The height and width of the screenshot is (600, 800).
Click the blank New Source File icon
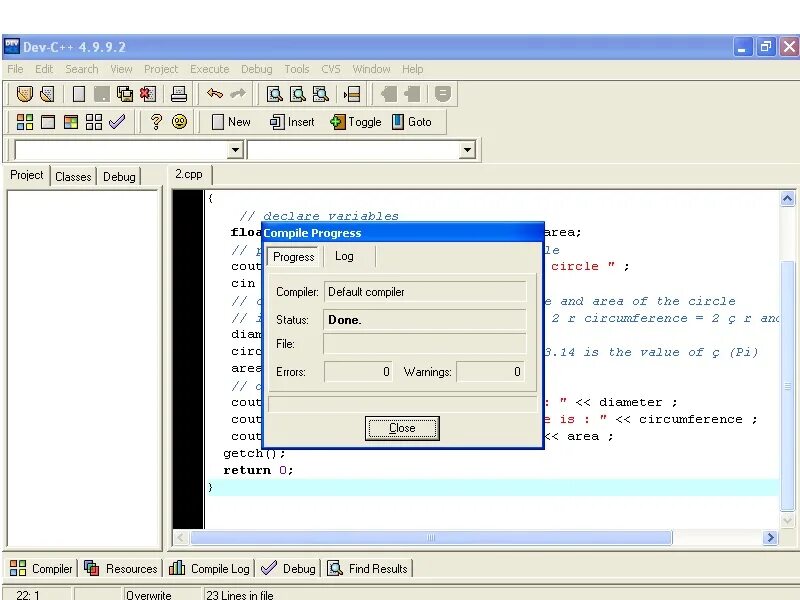[79, 94]
